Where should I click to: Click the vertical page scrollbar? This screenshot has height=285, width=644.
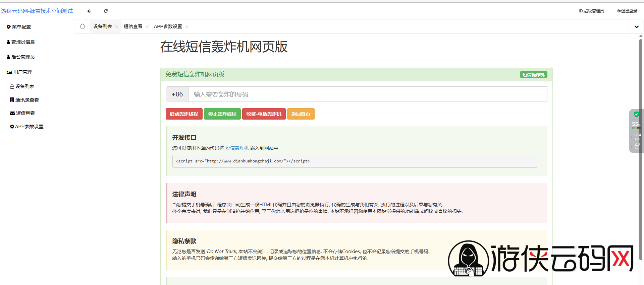641,149
